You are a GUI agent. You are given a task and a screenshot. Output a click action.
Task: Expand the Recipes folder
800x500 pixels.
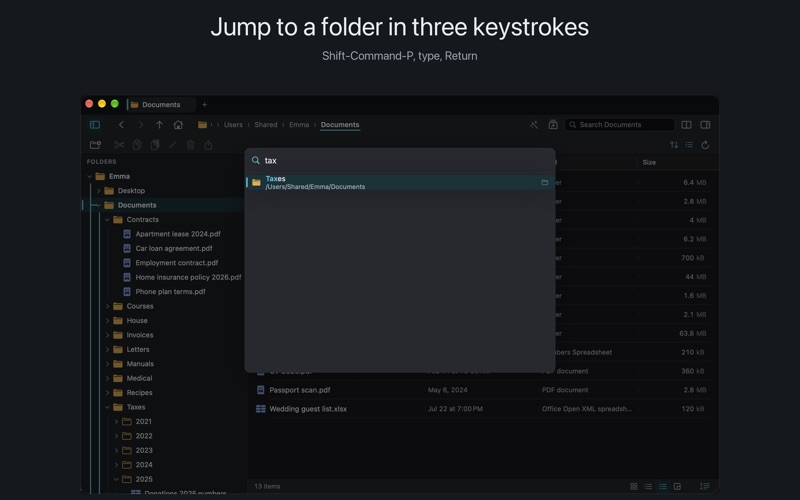click(108, 393)
